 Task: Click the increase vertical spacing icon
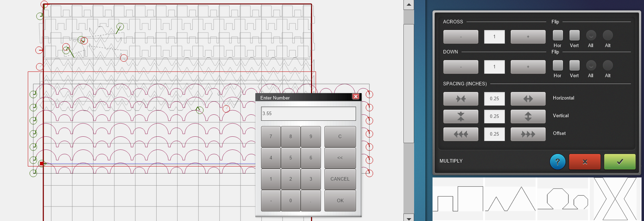pos(528,117)
